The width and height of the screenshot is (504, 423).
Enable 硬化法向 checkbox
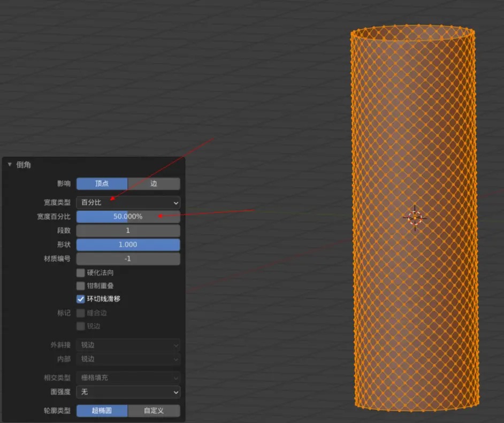pos(81,273)
